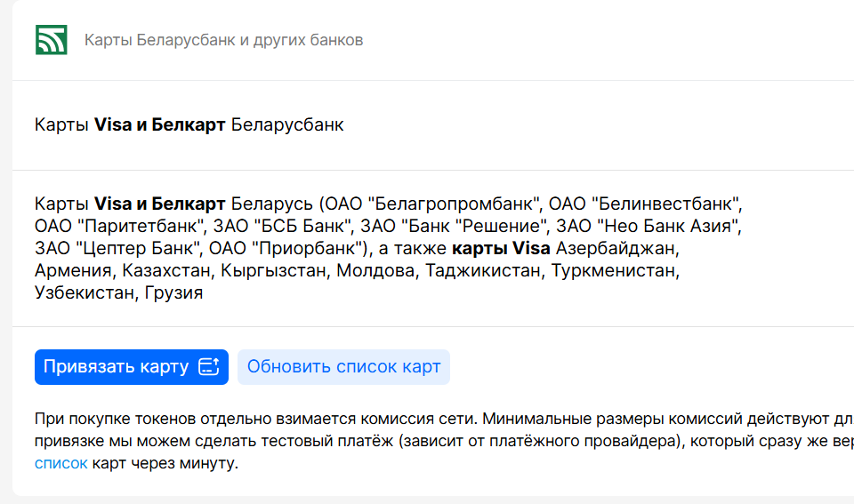Click the text ЗАО "Банк "Решение"

click(455, 226)
